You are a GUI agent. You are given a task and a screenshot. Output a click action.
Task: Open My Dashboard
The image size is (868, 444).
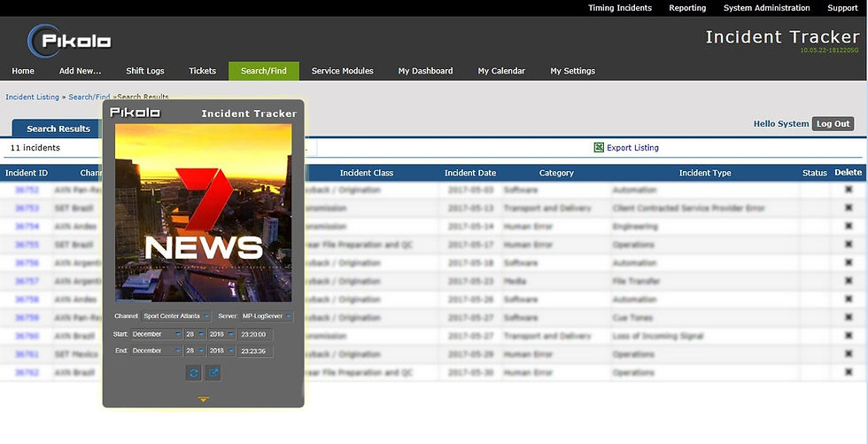pos(425,71)
